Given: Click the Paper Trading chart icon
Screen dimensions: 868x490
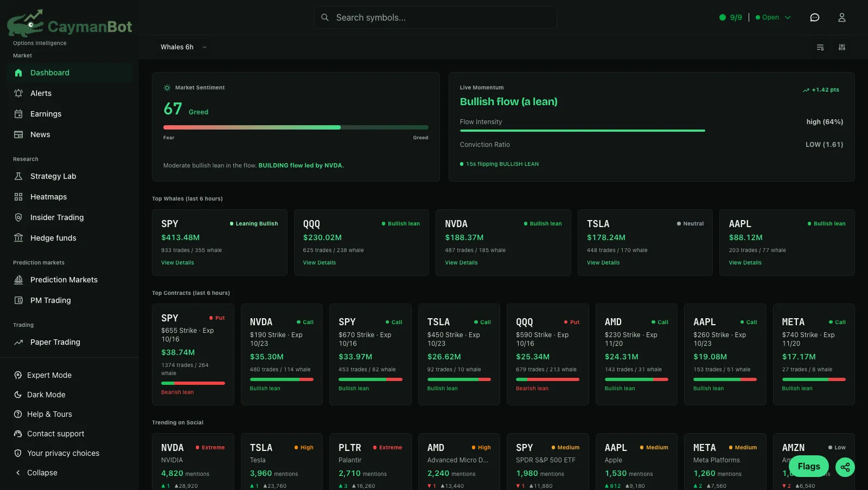Looking at the screenshot, I should tap(18, 342).
